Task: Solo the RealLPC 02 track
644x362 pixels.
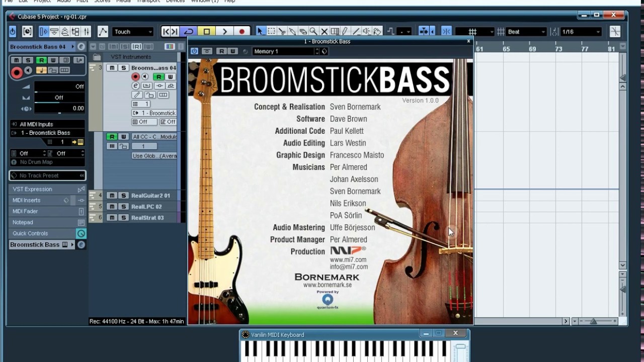Action: click(x=123, y=207)
